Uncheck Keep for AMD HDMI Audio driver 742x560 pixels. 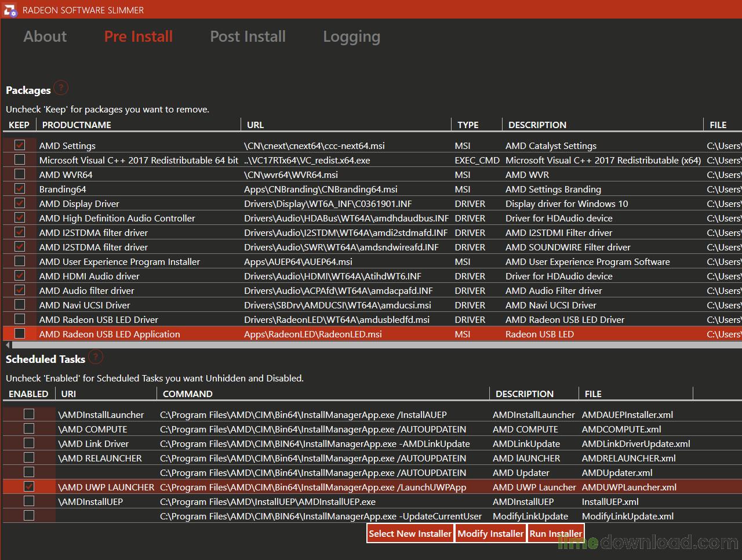coord(20,275)
